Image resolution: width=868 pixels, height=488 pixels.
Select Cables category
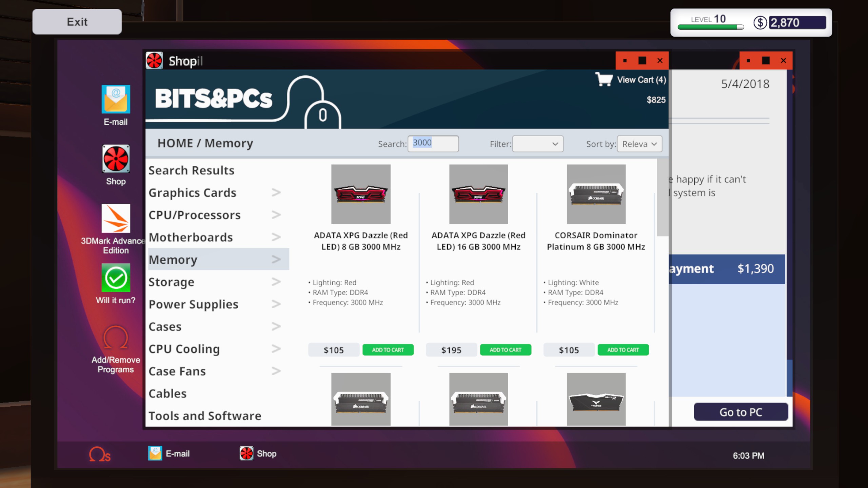pos(167,393)
